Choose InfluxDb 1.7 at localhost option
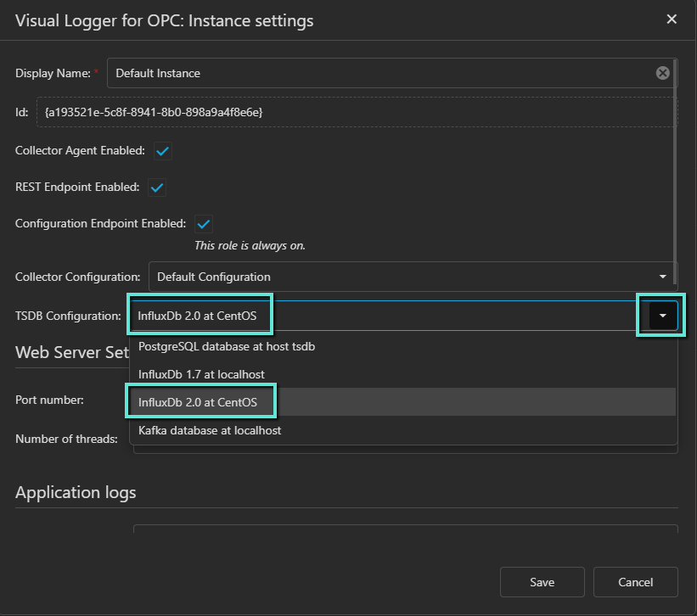The width and height of the screenshot is (697, 616). tap(201, 374)
